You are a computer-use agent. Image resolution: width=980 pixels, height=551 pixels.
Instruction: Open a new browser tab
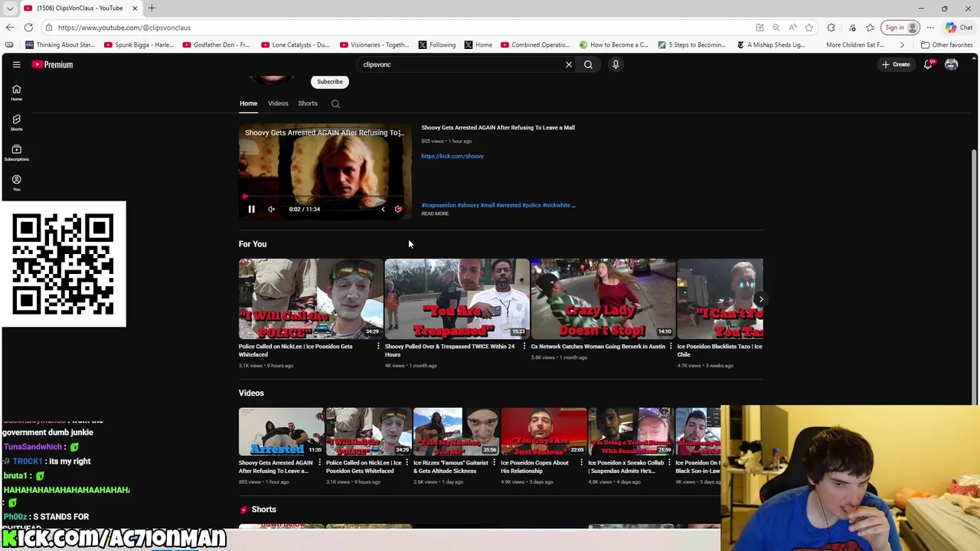[x=152, y=8]
